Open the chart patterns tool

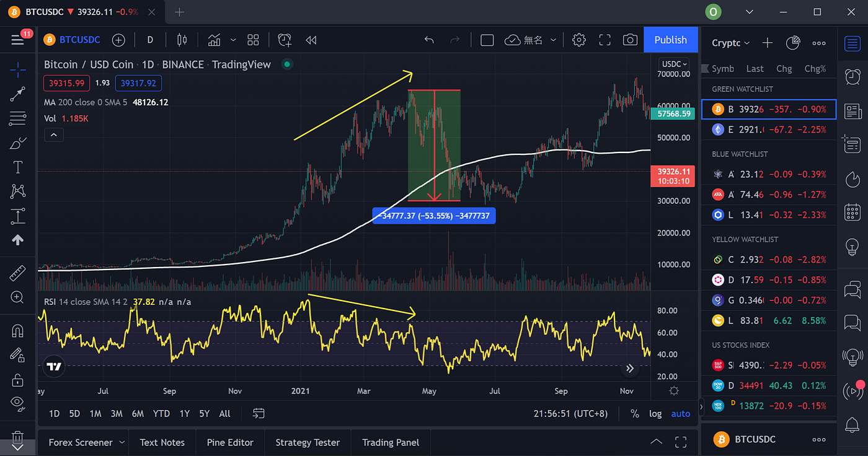(x=18, y=191)
